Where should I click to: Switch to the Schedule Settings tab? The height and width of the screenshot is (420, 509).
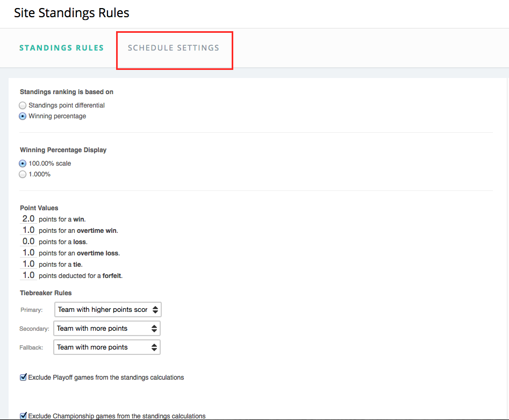pos(173,48)
